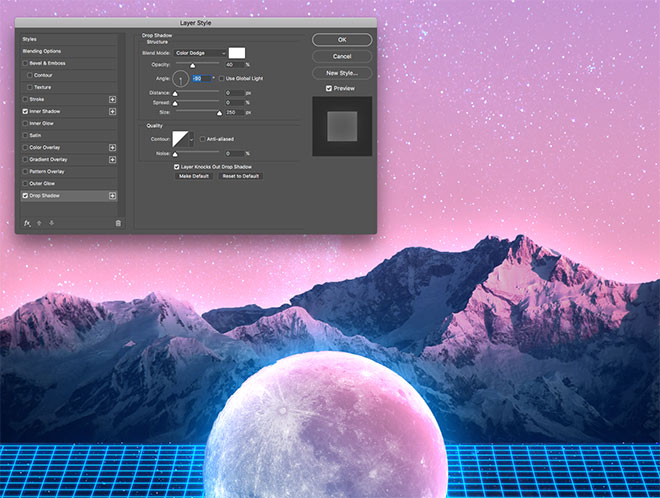Enable the Inner Glow checkbox
The height and width of the screenshot is (498, 660).
tap(25, 123)
